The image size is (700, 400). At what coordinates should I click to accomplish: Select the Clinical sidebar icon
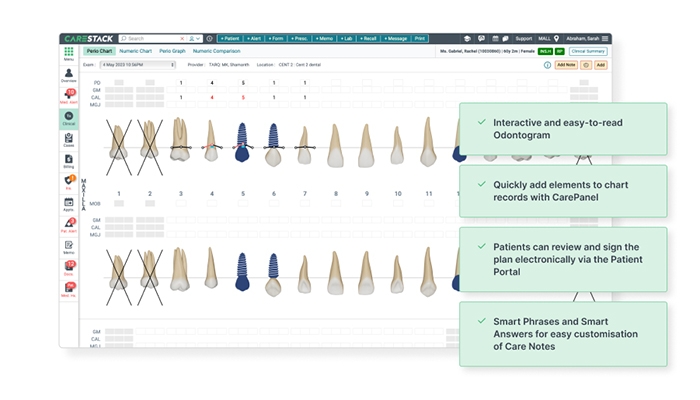point(69,118)
